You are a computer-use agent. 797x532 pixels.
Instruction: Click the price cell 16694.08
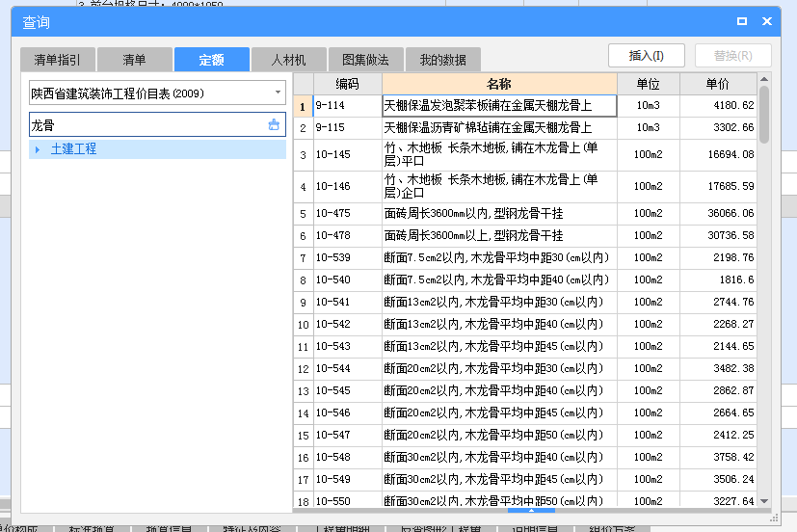click(718, 155)
